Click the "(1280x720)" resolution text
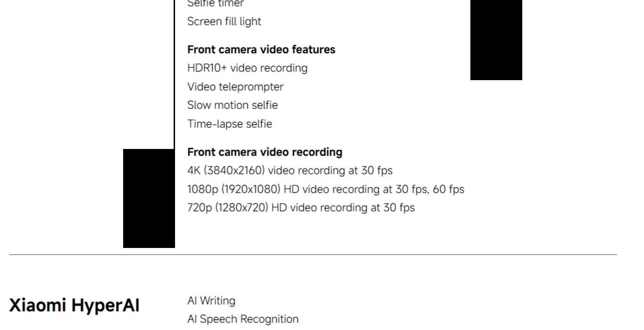 point(242,207)
